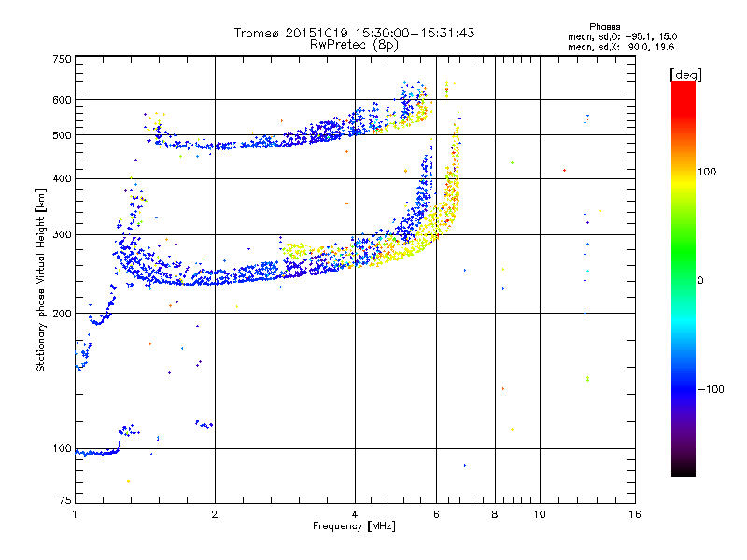
Task: Click the y-axis tick label '750'
Action: 63,59
